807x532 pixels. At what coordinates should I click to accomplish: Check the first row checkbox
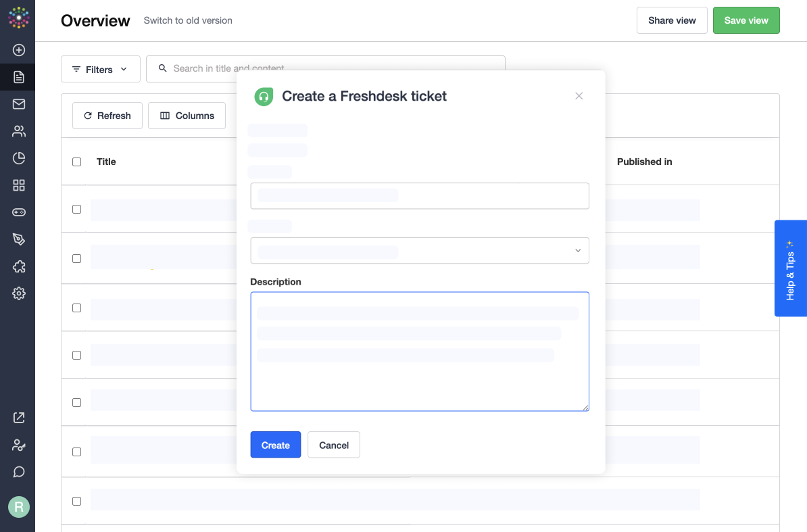point(76,210)
